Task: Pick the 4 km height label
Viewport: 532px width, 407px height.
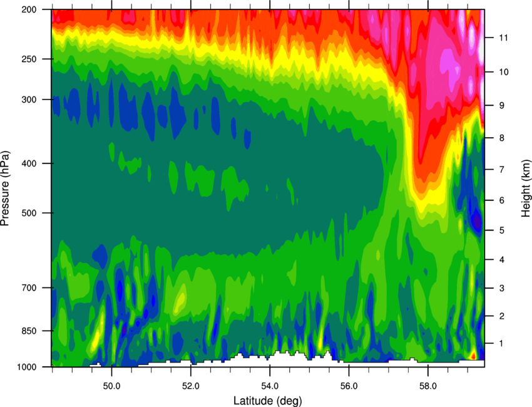Action: [x=501, y=260]
